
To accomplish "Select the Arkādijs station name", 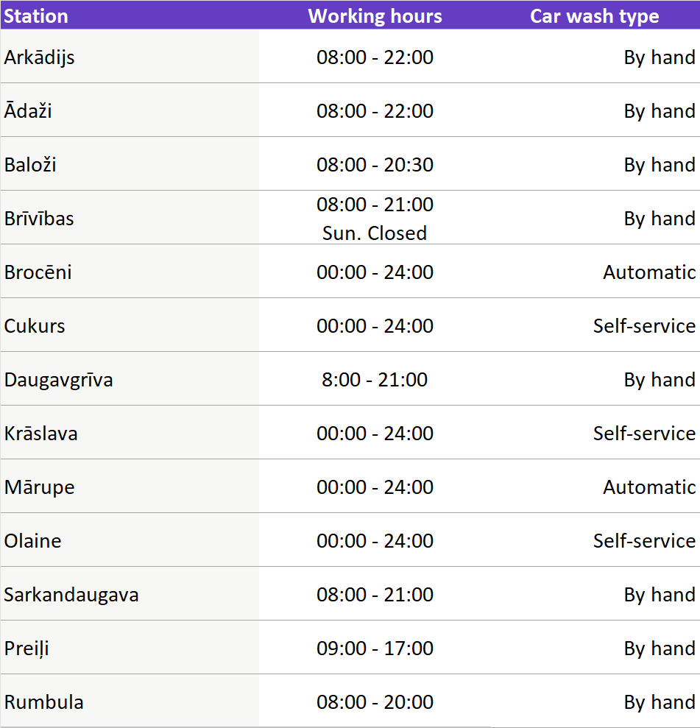I will [40, 57].
